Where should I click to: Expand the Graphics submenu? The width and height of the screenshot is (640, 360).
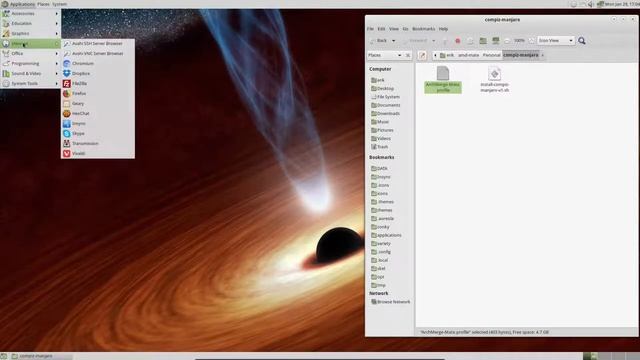[x=31, y=33]
